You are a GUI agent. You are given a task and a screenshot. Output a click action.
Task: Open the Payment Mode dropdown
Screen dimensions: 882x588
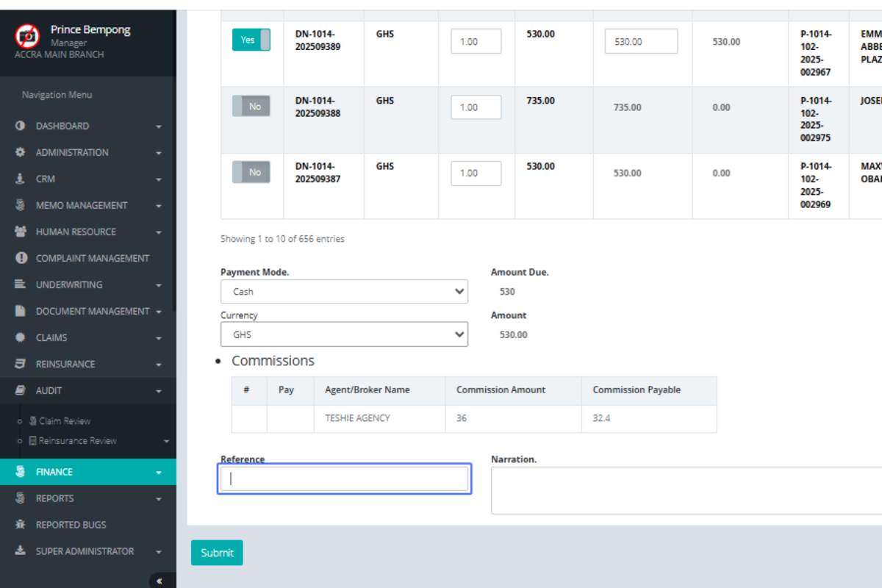344,292
